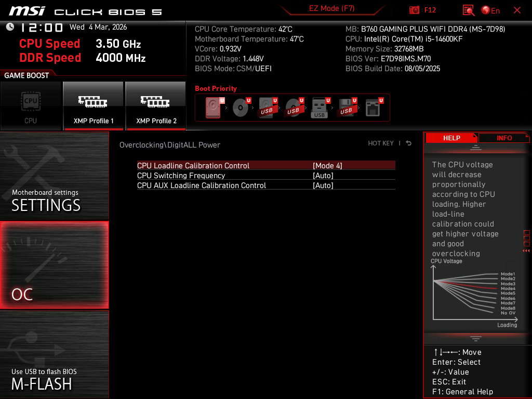Enable XMP Profile 1

tap(94, 106)
